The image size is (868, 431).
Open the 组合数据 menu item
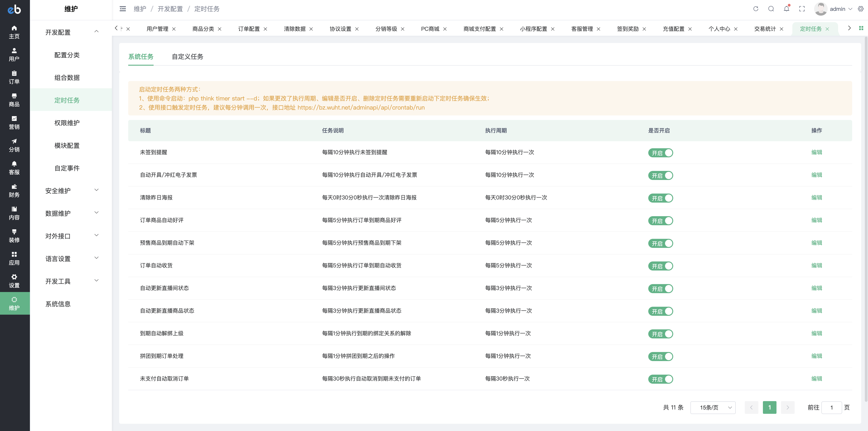[71, 77]
